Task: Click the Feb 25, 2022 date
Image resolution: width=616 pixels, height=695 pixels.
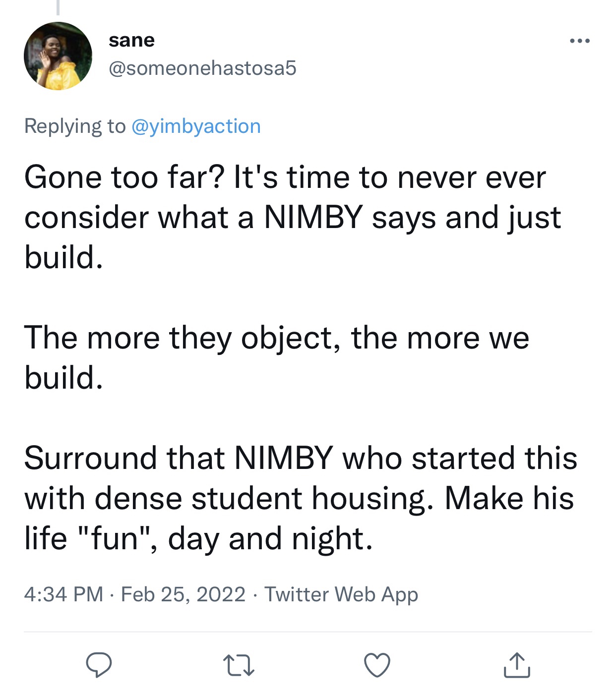Action: click(183, 594)
